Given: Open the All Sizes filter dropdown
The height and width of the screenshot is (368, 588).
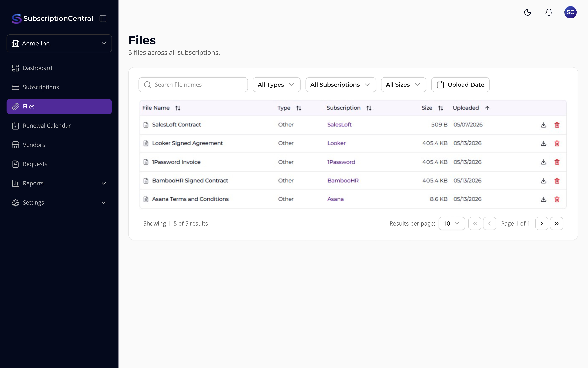Looking at the screenshot, I should [404, 85].
